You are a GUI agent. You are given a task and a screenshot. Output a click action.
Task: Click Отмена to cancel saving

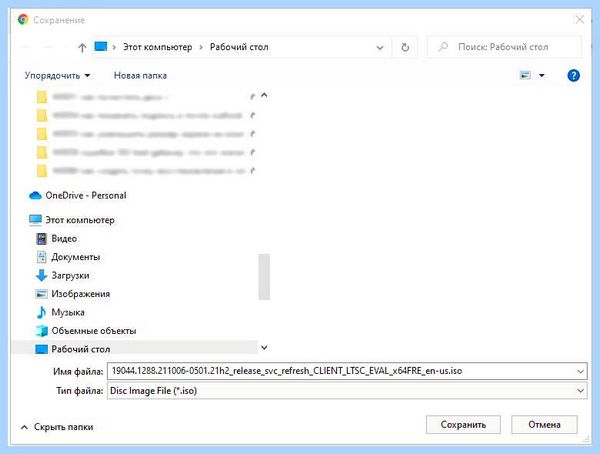tap(544, 425)
